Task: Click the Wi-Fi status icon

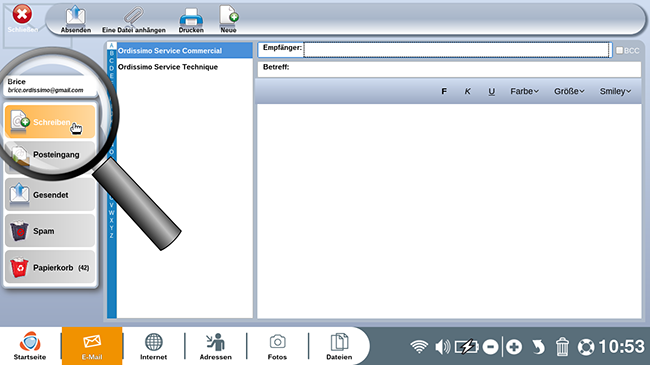Action: tap(419, 346)
